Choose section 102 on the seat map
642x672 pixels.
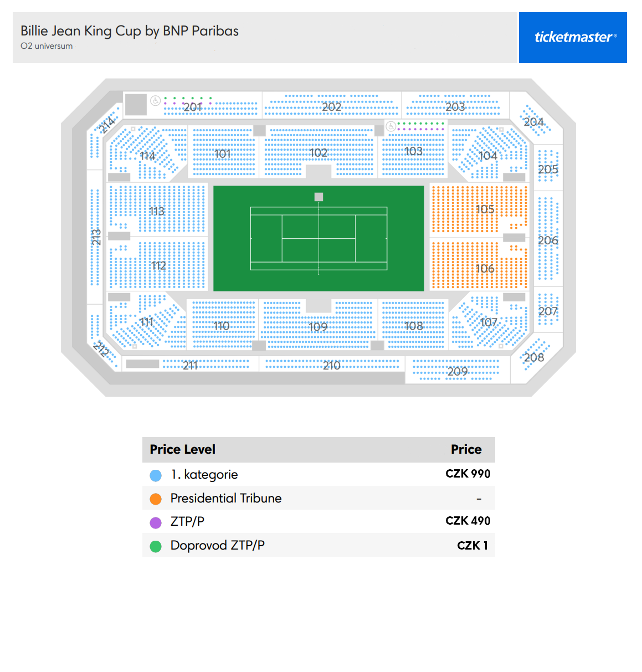click(x=319, y=152)
